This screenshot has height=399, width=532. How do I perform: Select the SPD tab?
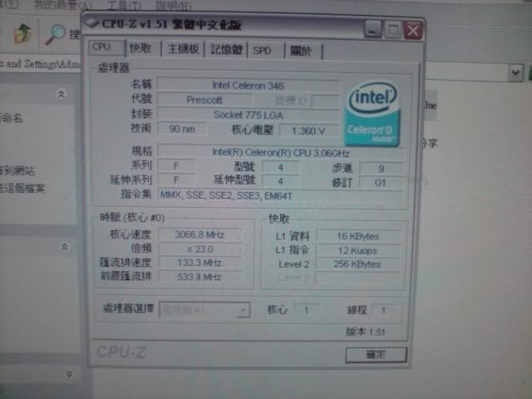tap(264, 51)
